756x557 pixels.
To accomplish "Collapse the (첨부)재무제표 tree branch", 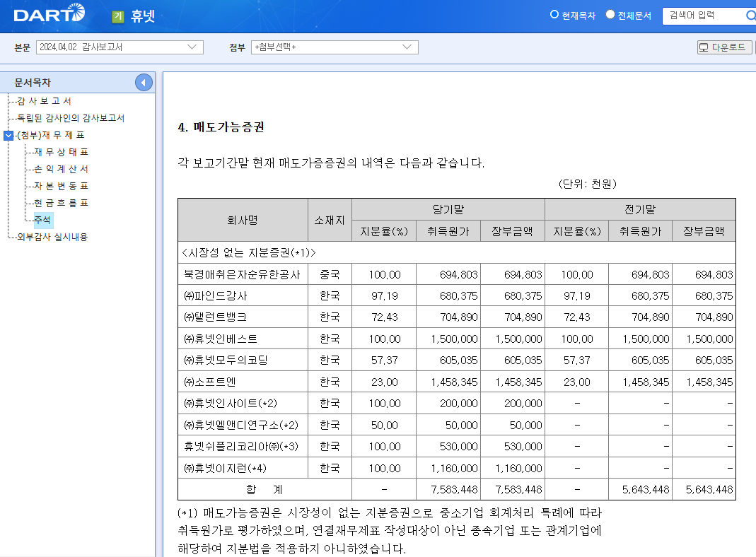I will coord(8,136).
